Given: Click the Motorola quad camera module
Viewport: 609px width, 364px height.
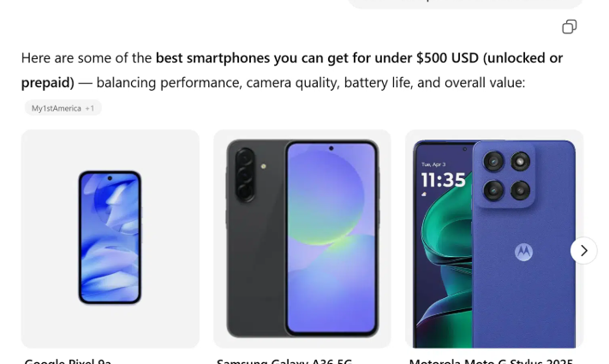Looking at the screenshot, I should 506,176.
